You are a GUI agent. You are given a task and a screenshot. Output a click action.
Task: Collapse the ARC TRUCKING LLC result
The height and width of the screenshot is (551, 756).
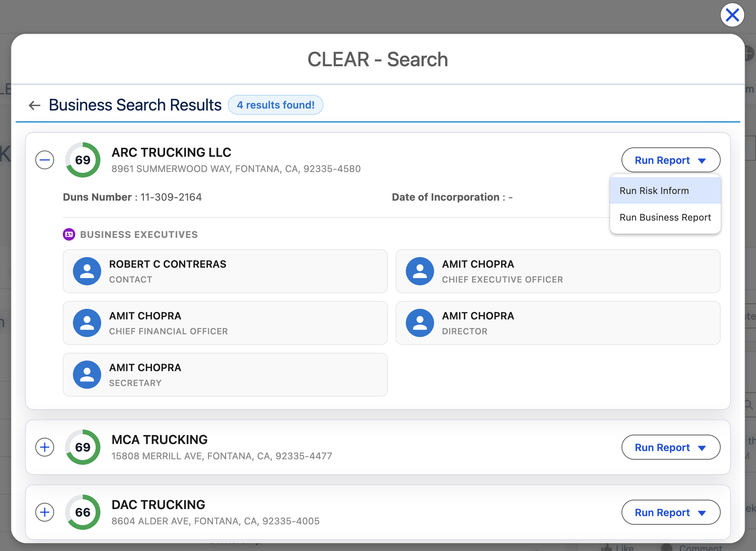click(x=45, y=160)
